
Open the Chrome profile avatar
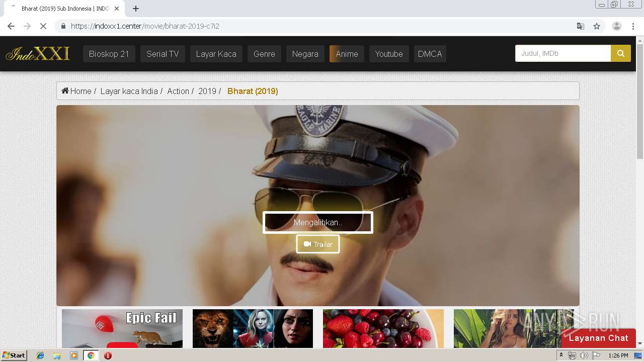617,26
